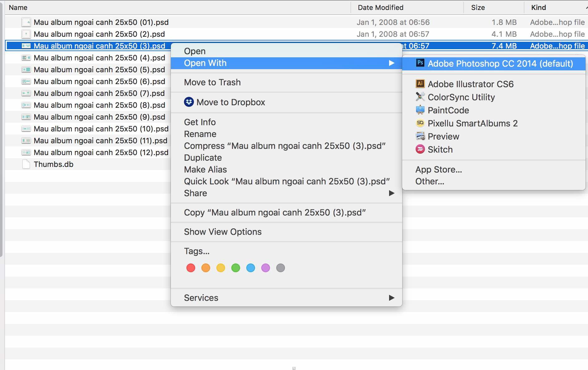The width and height of the screenshot is (588, 370).
Task: Click the Adobe Illustrator CS6 icon
Action: (x=420, y=83)
